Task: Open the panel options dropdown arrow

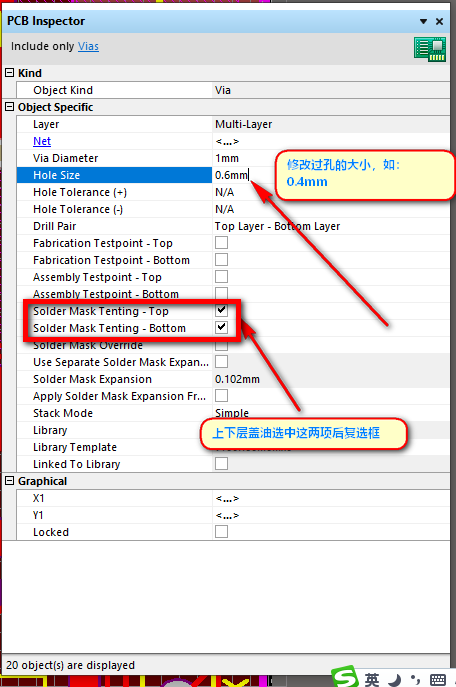Action: (x=423, y=21)
